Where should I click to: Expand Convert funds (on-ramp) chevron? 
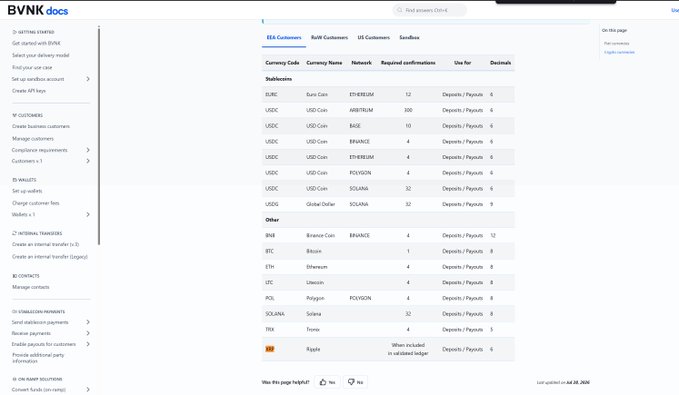coord(88,389)
